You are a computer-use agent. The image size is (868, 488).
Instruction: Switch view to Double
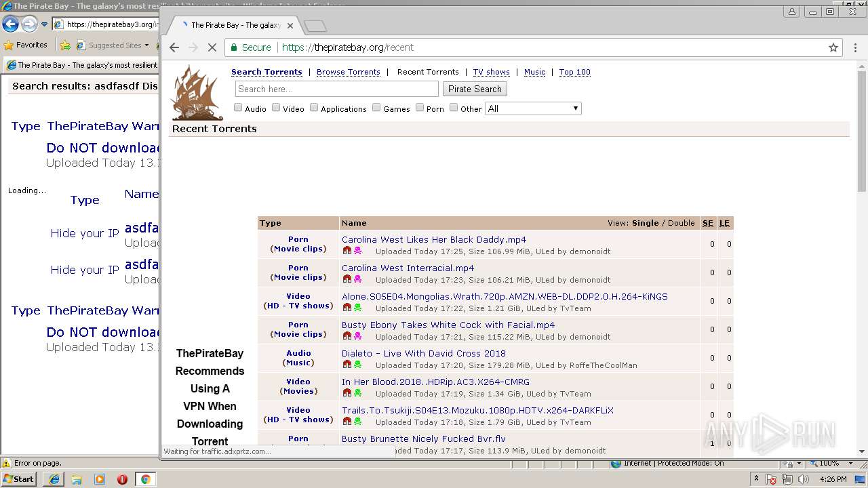[682, 223]
